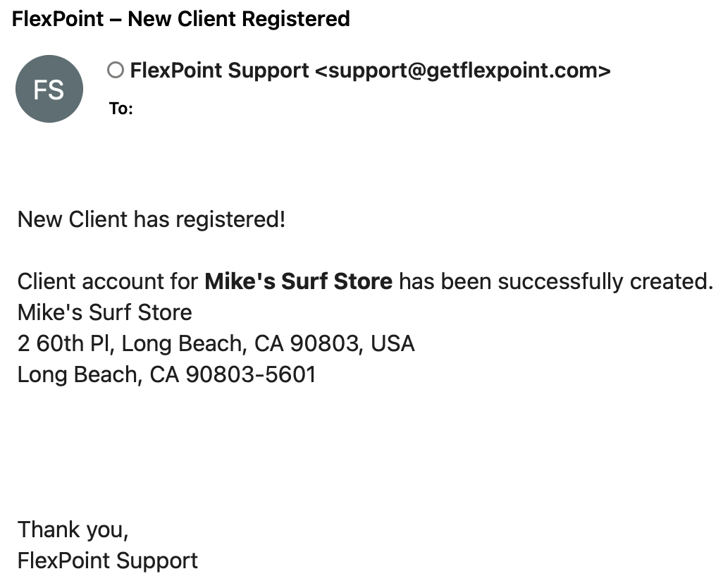
Task: Click the FlexPoint Support signature line
Action: 108,561
